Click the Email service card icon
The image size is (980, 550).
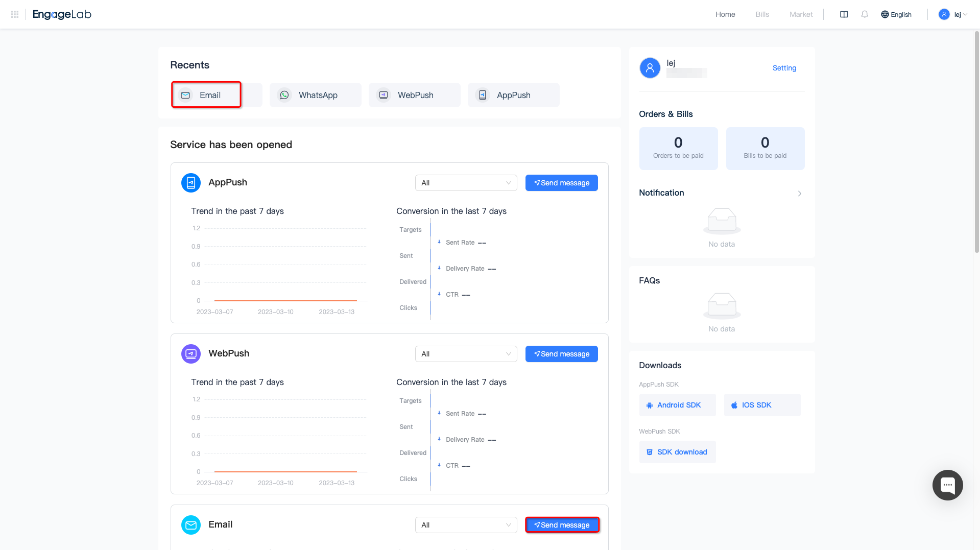click(191, 525)
